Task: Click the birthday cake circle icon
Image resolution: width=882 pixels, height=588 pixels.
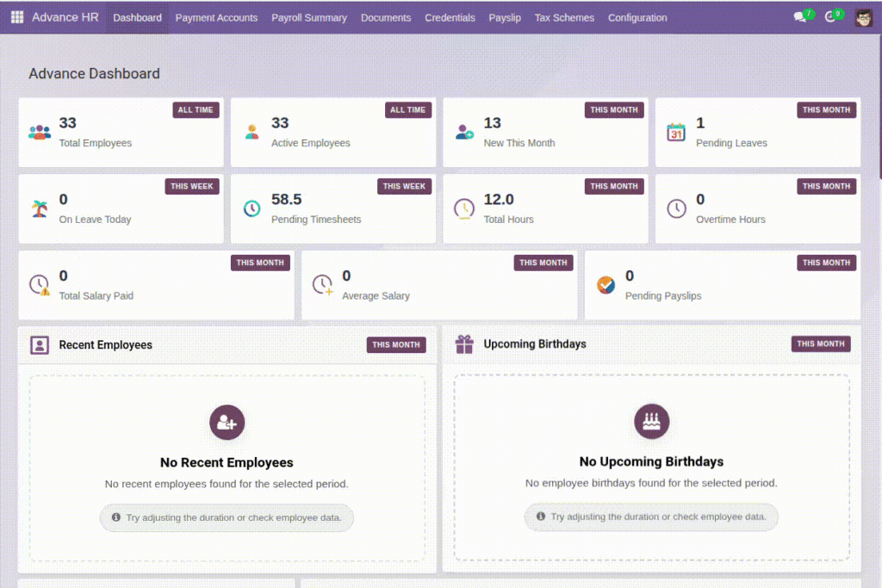Action: pos(651,422)
